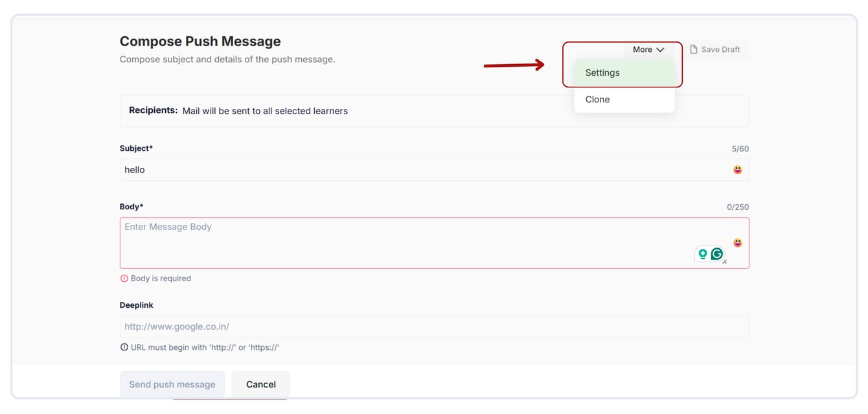Click the 'Compose subject and details of the push message.' subtitle
Viewport: 868px width, 414px height.
227,60
